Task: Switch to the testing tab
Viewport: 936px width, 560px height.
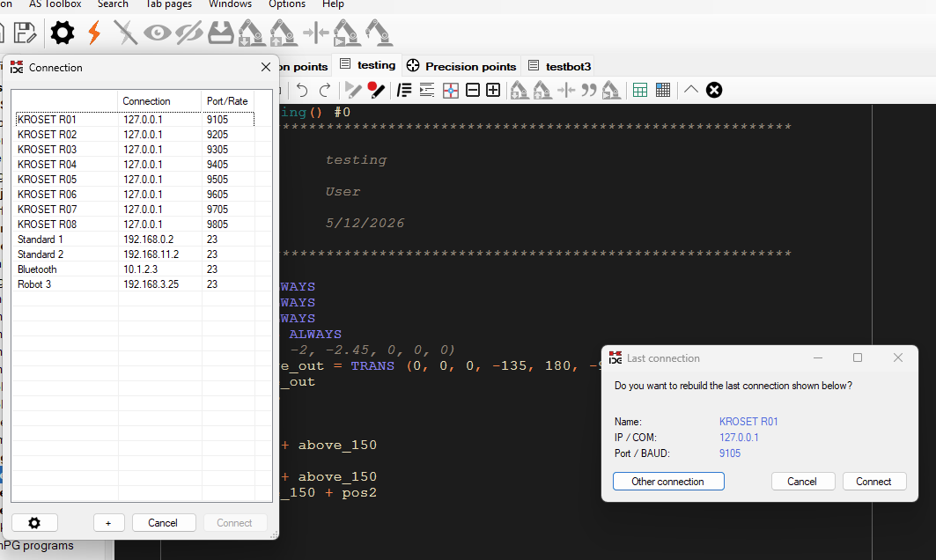Action: pyautogui.click(x=368, y=65)
